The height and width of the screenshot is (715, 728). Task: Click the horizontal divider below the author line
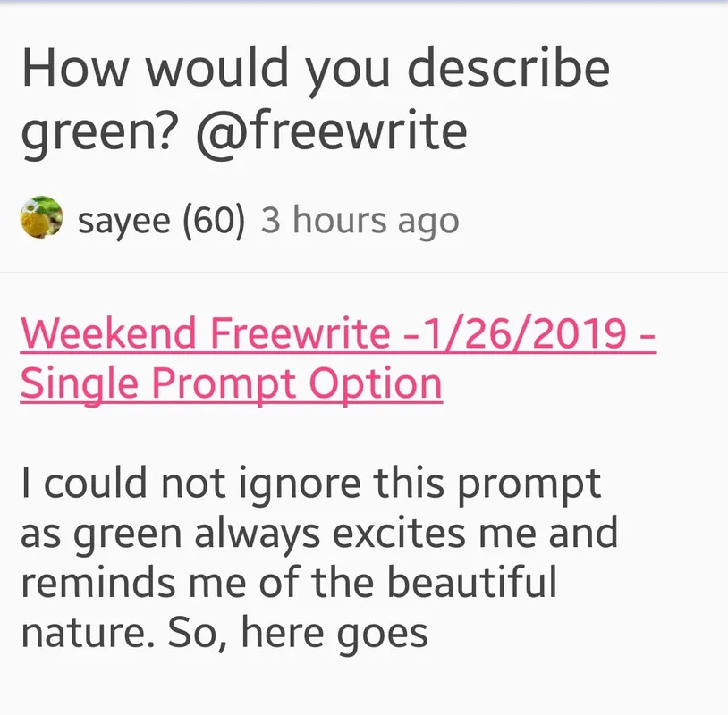click(x=364, y=273)
